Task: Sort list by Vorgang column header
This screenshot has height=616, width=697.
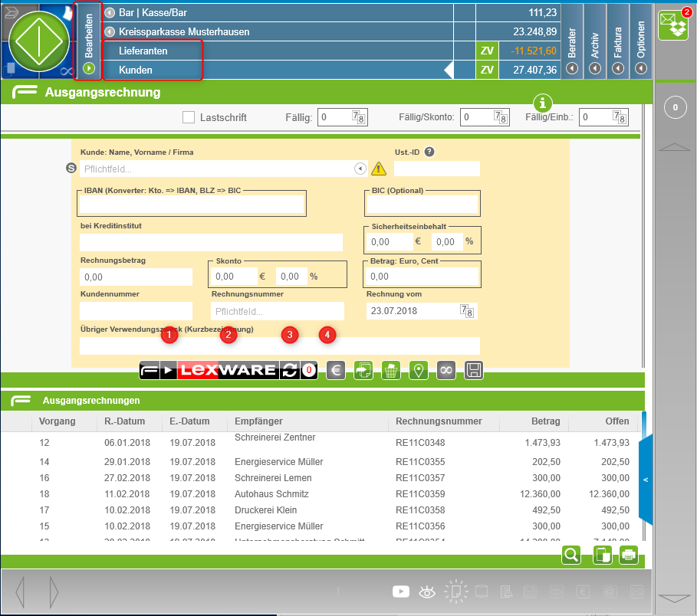Action: (58, 421)
